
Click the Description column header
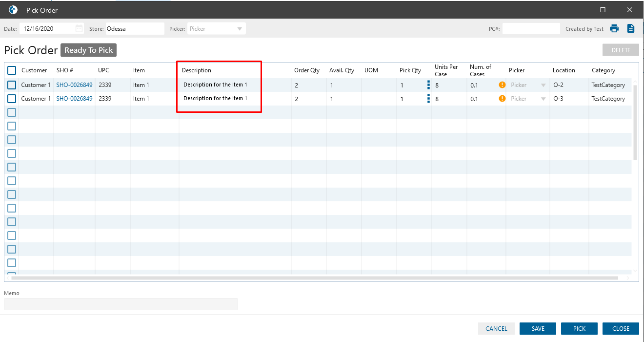click(197, 70)
